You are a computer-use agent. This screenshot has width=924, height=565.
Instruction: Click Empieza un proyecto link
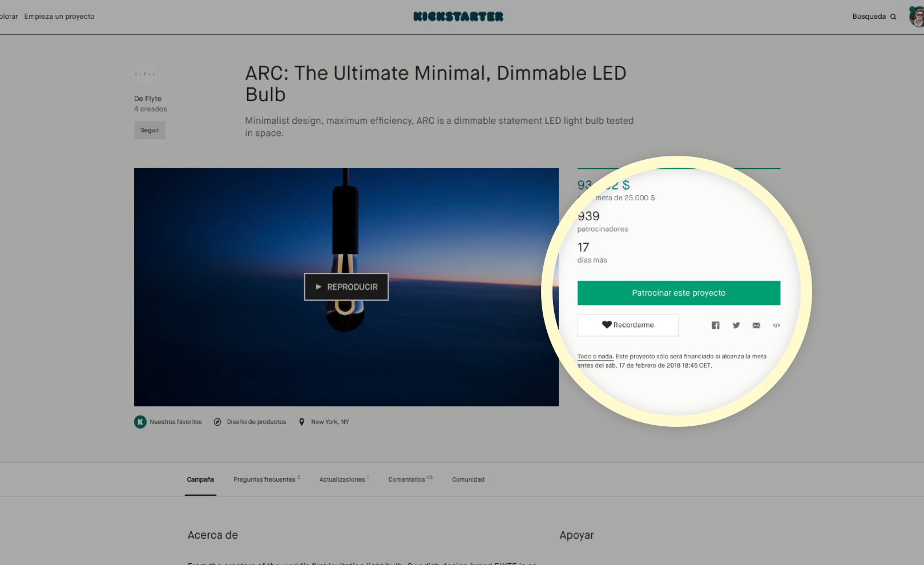(59, 17)
